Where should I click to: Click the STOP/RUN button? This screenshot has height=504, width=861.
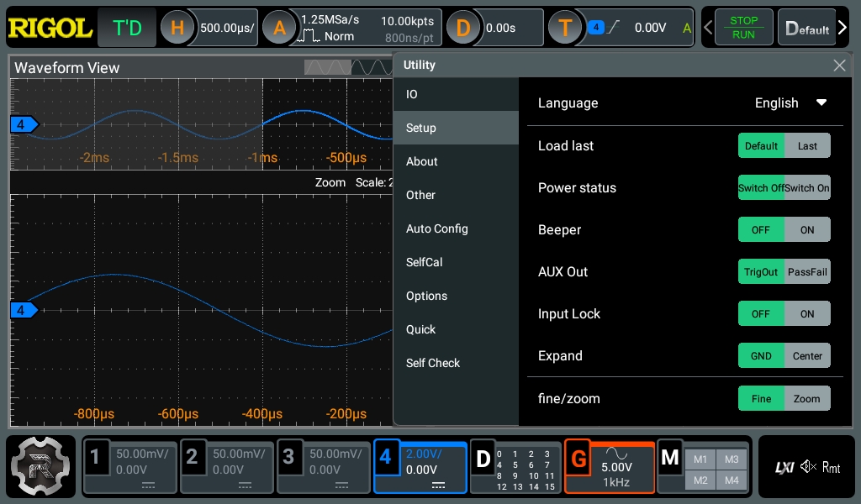click(x=743, y=28)
